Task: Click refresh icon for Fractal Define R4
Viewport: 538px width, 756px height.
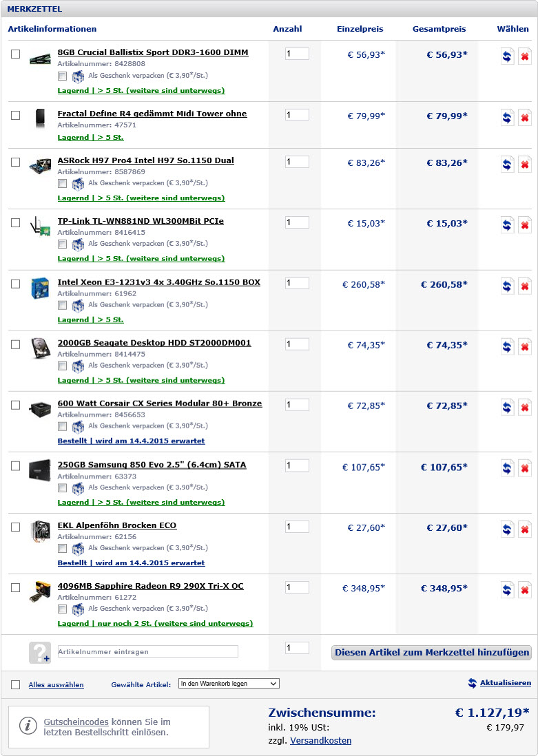Action: click(508, 117)
